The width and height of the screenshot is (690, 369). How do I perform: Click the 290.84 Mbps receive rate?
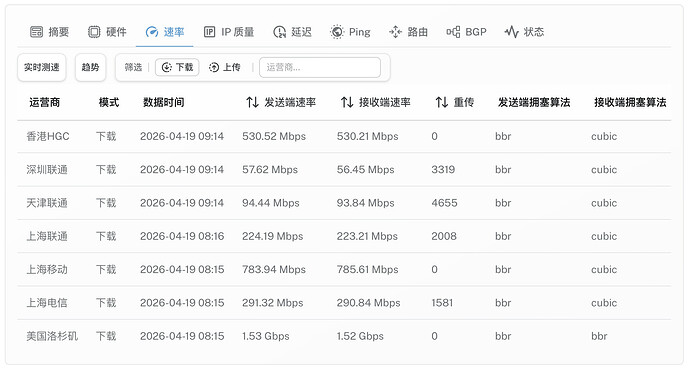(368, 303)
